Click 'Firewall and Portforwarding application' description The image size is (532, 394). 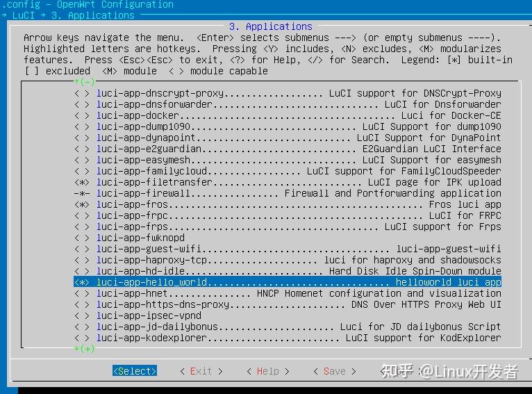pyautogui.click(x=392, y=193)
